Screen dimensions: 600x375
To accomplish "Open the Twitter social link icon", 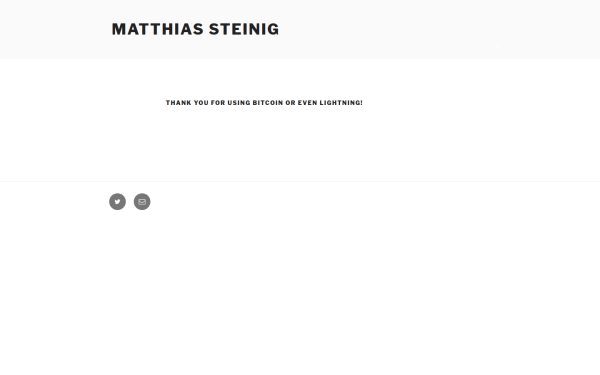I will point(117,202).
